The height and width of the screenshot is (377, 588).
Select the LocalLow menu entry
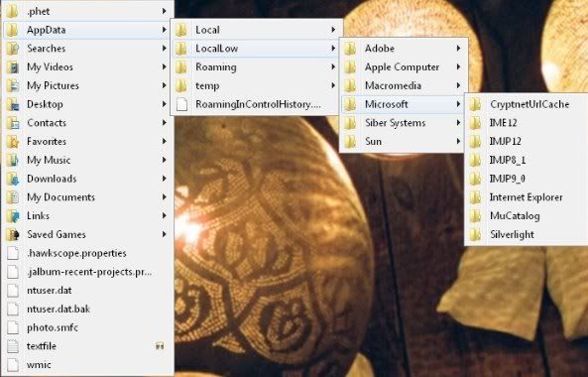click(256, 49)
